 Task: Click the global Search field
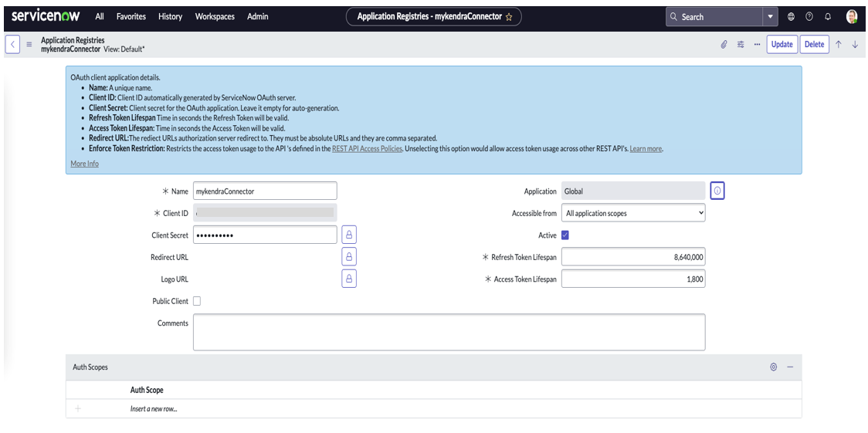(714, 16)
